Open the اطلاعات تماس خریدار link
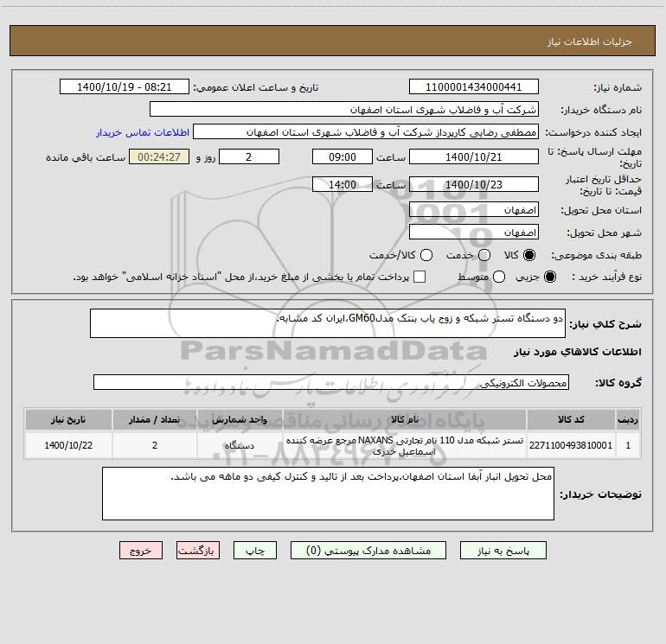 pyautogui.click(x=143, y=132)
